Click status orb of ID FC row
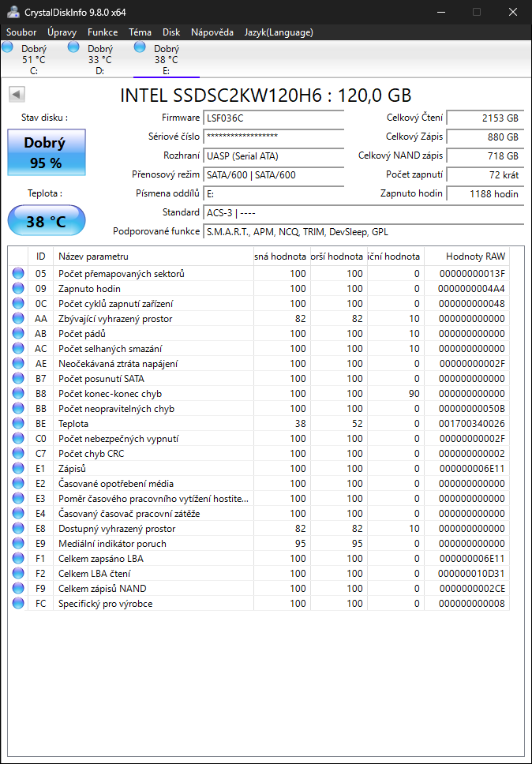Viewport: 532px width, 764px height. pyautogui.click(x=18, y=604)
